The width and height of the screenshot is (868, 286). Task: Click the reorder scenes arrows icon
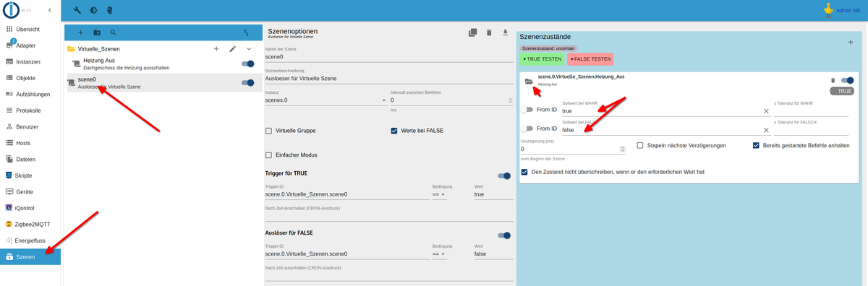tap(246, 32)
